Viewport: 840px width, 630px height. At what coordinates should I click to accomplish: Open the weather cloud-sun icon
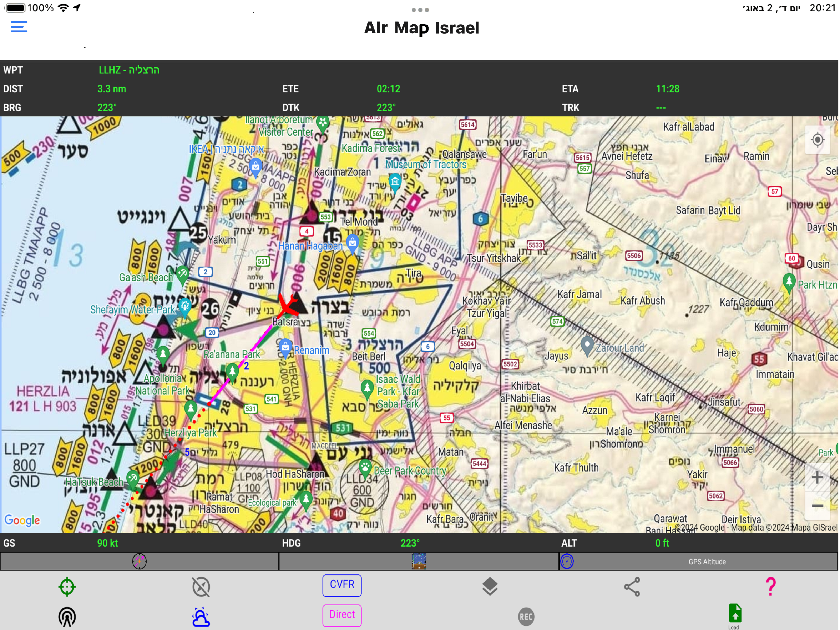pos(201,617)
